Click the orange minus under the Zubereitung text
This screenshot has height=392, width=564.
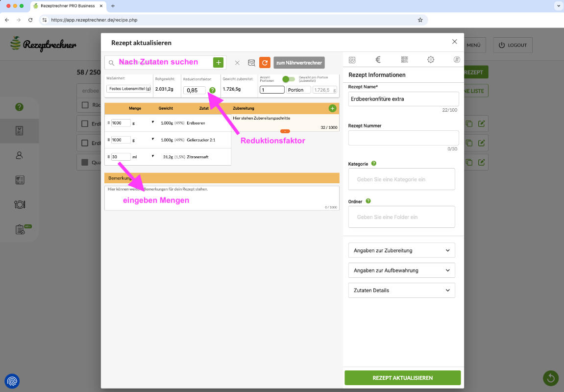point(285,131)
